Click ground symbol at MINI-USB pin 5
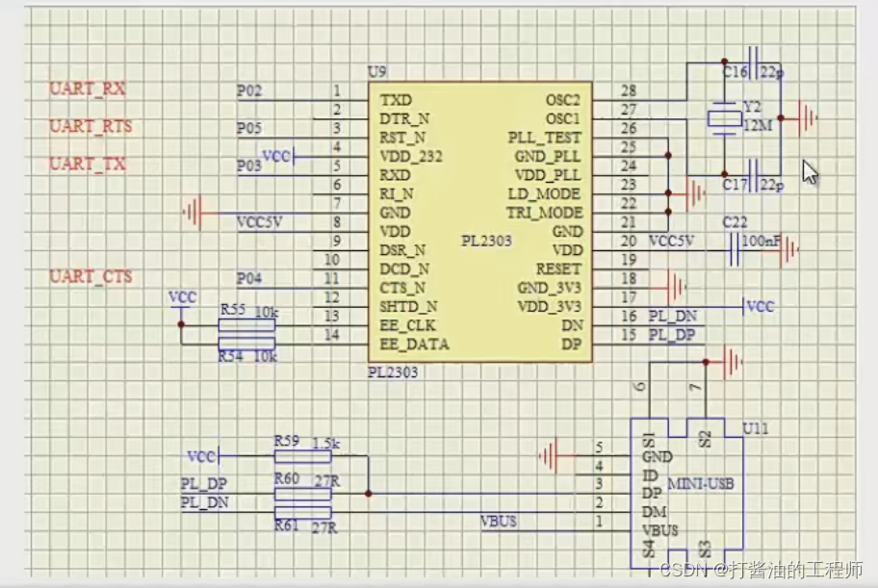The image size is (878, 588). tap(549, 456)
